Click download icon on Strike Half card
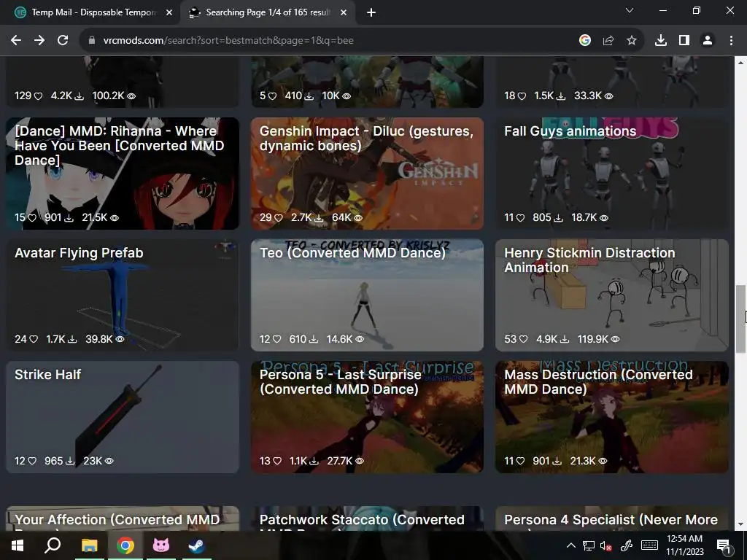This screenshot has height=560, width=747. pos(70,462)
